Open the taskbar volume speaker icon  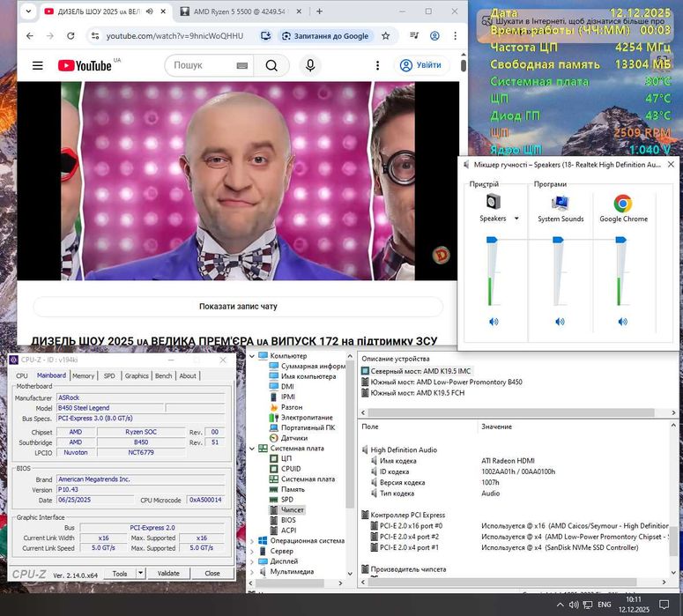tap(574, 605)
